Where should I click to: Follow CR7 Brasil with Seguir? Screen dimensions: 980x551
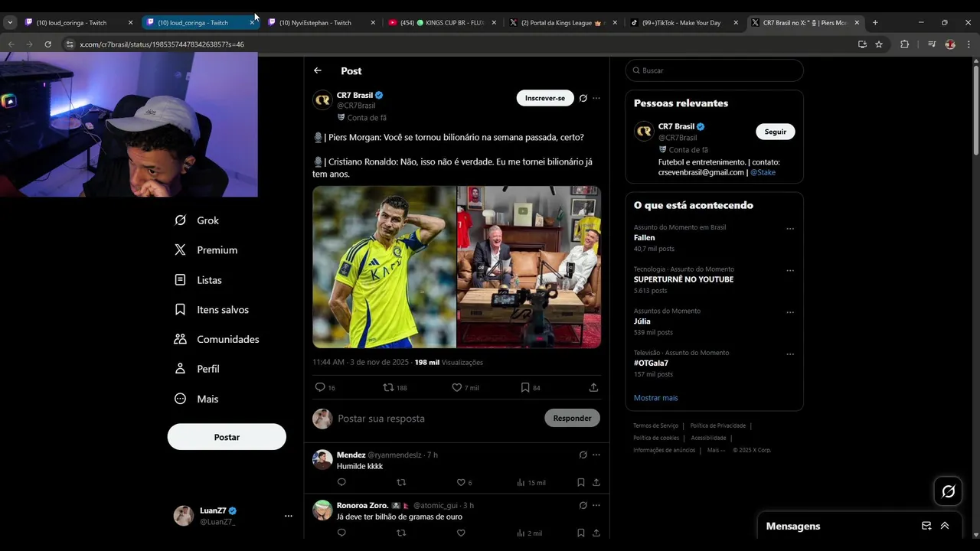pyautogui.click(x=776, y=132)
